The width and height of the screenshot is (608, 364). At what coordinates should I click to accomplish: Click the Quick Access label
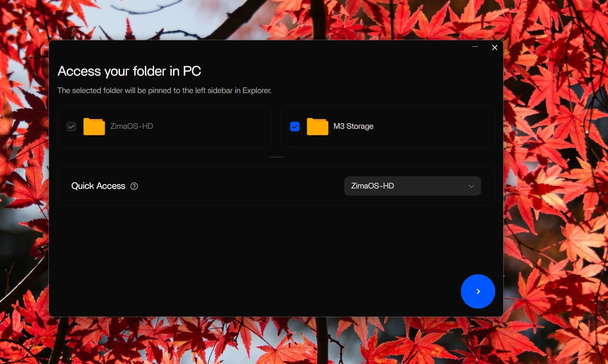point(98,186)
